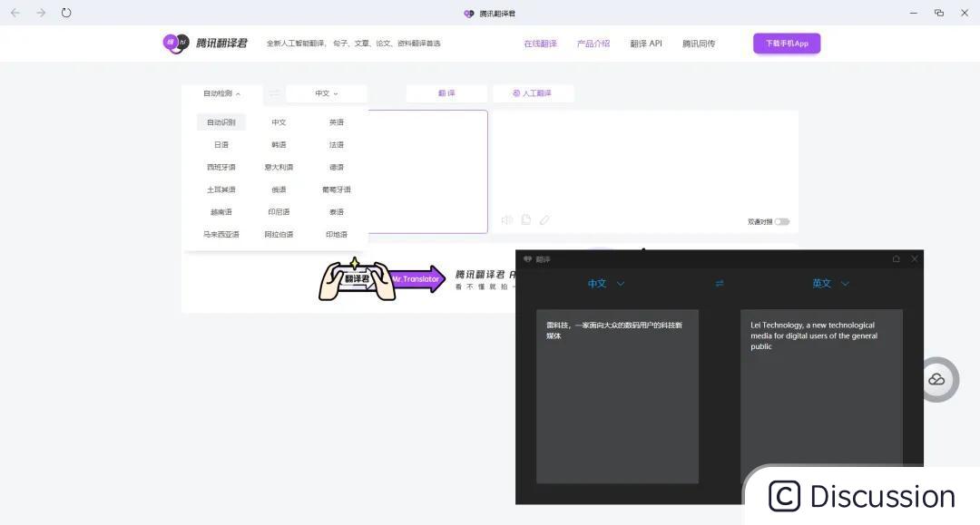The width and height of the screenshot is (980, 525).
Task: Open the 腾讯同传 nav link
Action: [x=699, y=44]
